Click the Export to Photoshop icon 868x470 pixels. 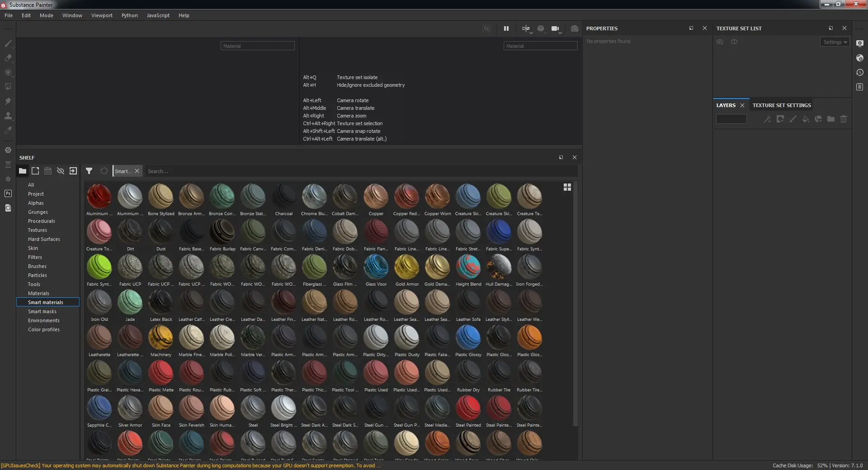[x=8, y=193]
